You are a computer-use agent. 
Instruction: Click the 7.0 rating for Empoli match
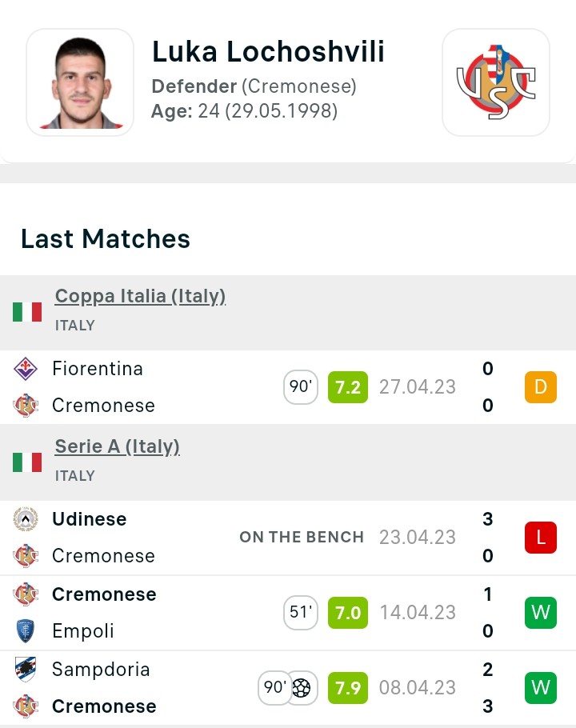(348, 614)
